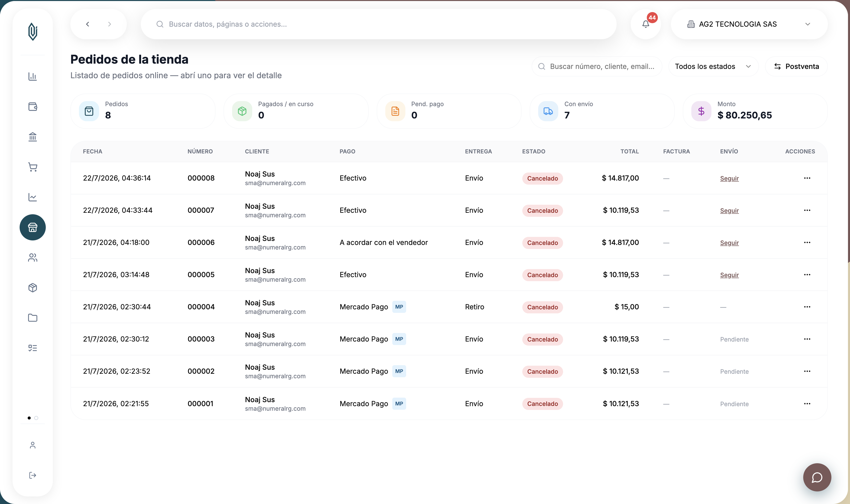Open actions menu for order 000004

(807, 307)
